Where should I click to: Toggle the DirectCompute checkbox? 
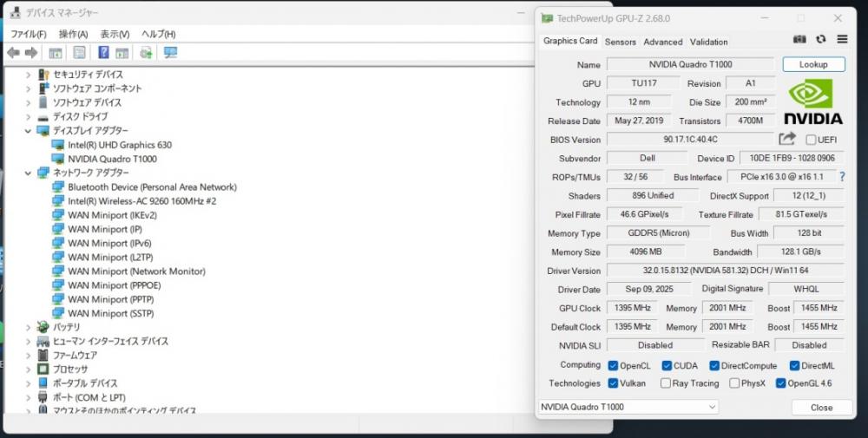(x=714, y=365)
